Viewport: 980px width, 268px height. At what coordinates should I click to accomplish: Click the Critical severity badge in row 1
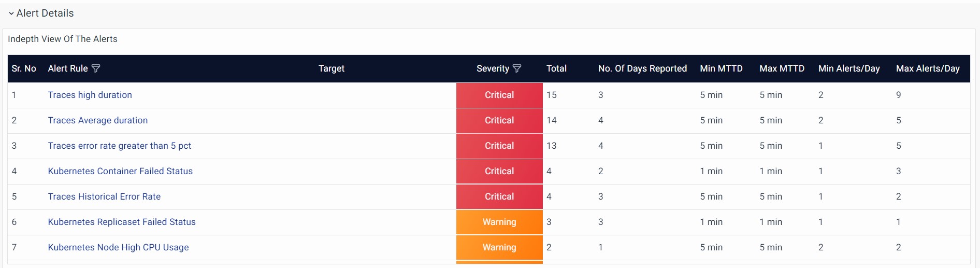(x=499, y=95)
